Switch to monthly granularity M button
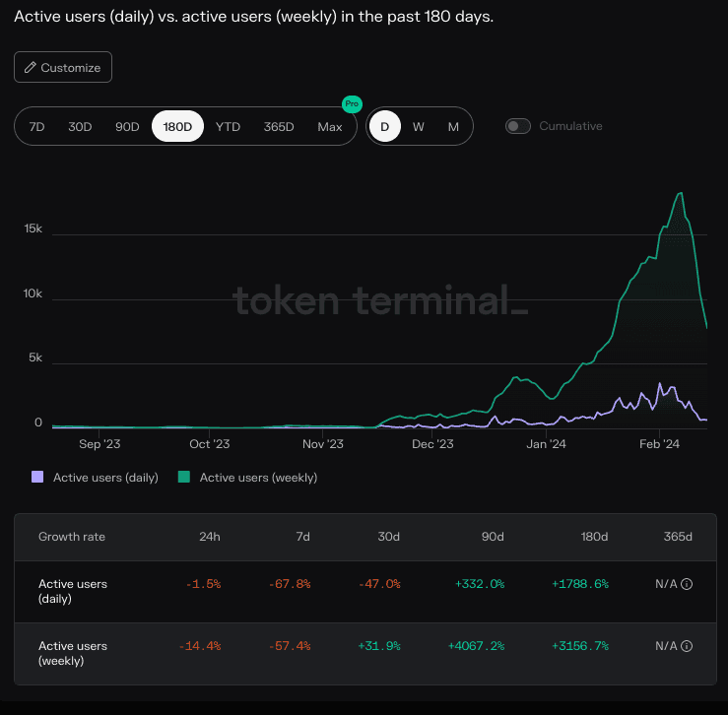The height and width of the screenshot is (715, 728). click(x=453, y=127)
